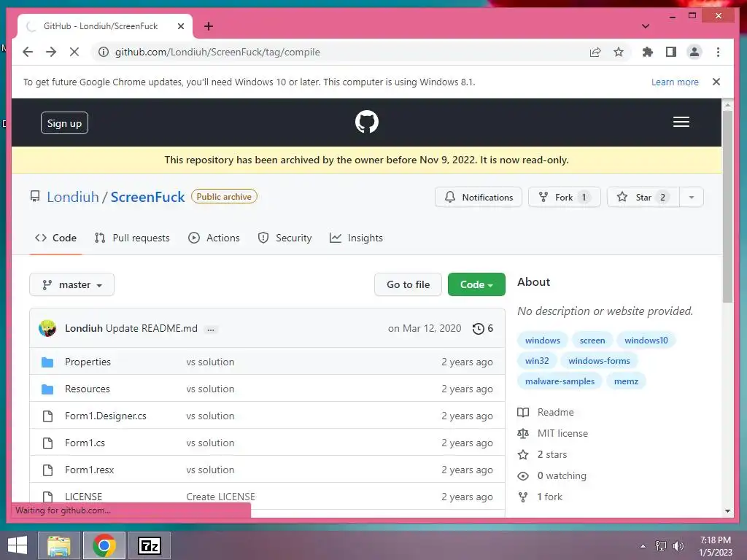
Task: Click vs solution commit for Properties
Action: [210, 362]
